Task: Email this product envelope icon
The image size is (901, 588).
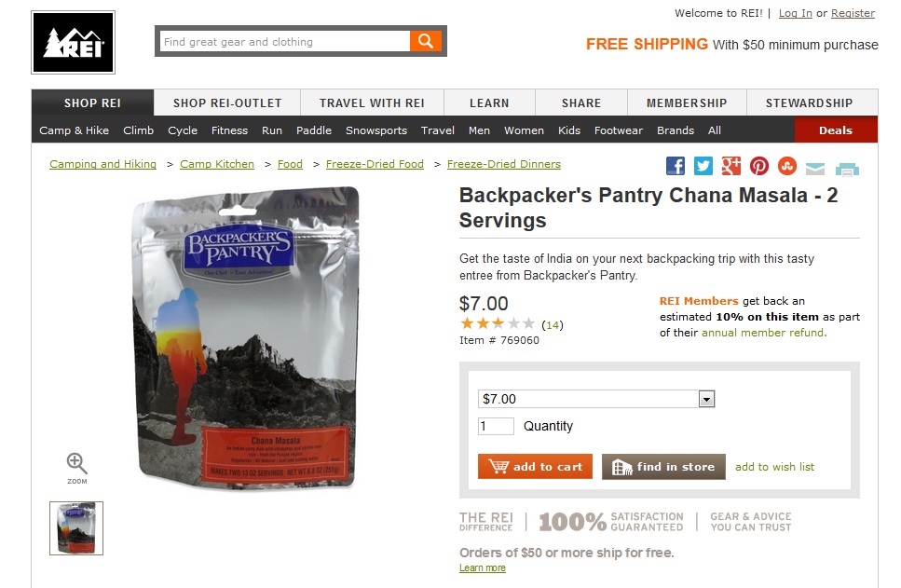Action: 814,169
